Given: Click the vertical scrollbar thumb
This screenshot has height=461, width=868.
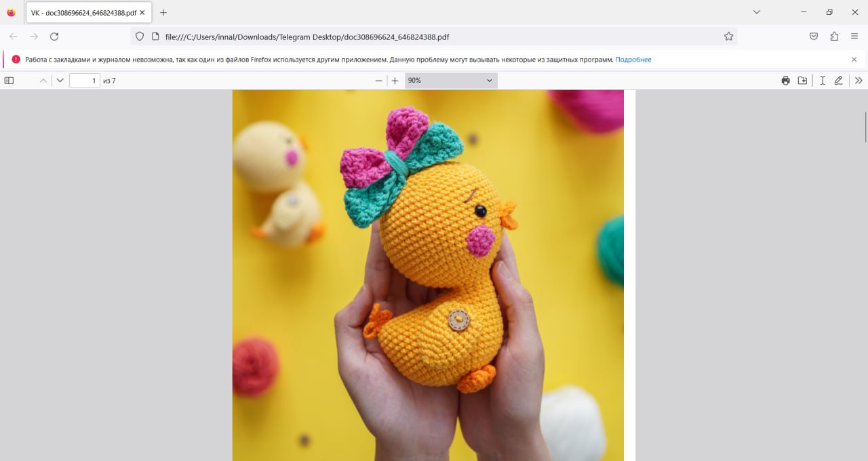Looking at the screenshot, I should 865,127.
